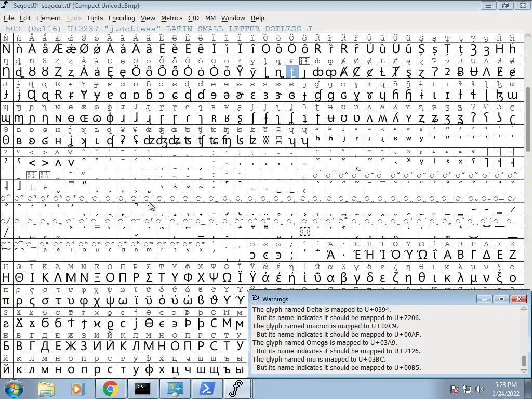532x399 pixels.
Task: Open the CID menu
Action: pos(193,18)
